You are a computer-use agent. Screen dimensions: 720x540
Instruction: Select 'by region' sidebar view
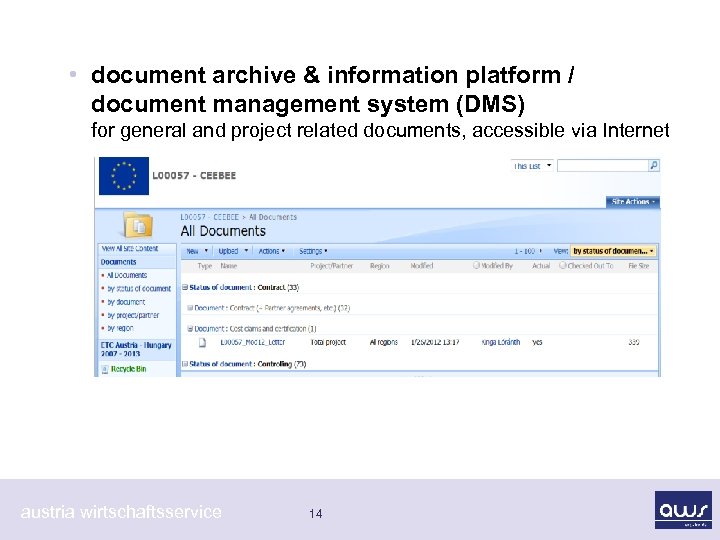pos(120,329)
